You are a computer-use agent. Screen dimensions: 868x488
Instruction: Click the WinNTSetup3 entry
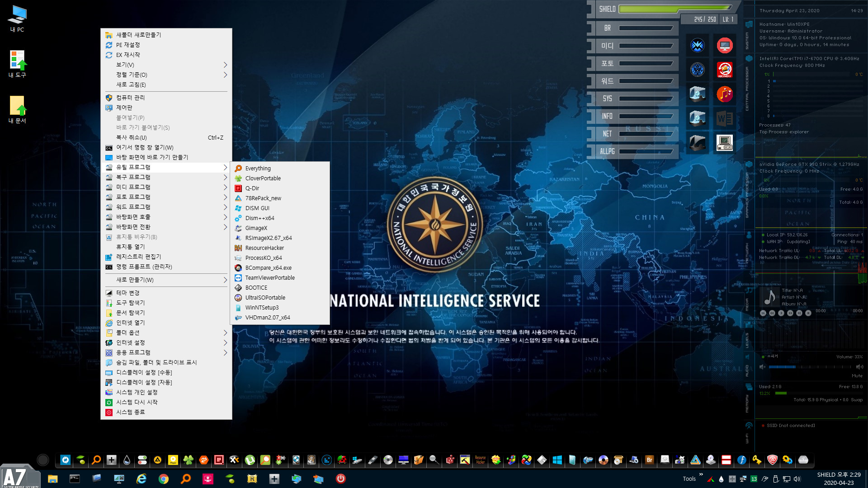coord(280,307)
